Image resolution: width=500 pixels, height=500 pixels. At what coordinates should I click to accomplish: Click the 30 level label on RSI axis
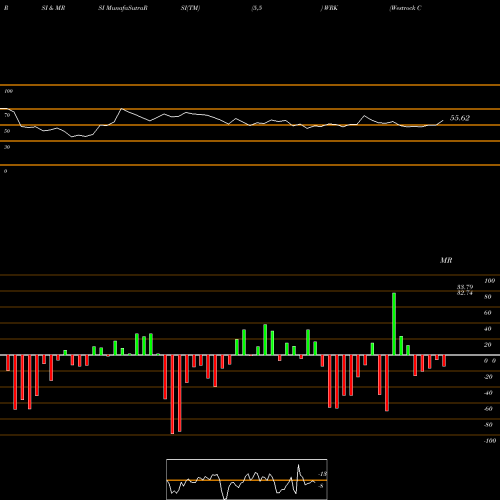click(x=7, y=147)
